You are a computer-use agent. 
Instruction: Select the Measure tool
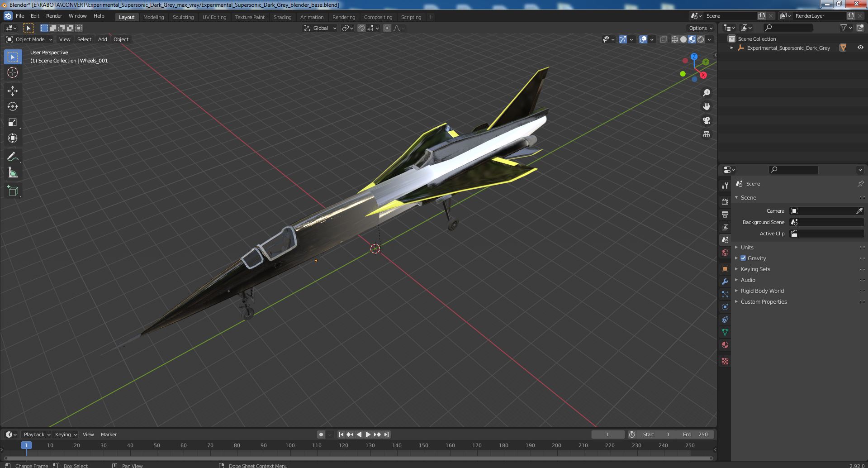13,172
